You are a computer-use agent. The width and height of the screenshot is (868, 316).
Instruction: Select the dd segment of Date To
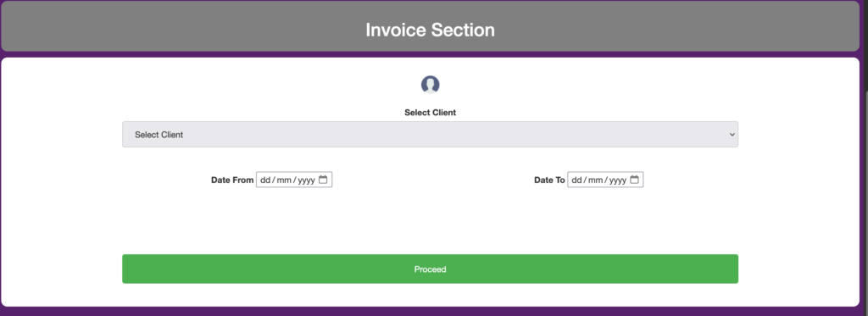[x=576, y=180]
